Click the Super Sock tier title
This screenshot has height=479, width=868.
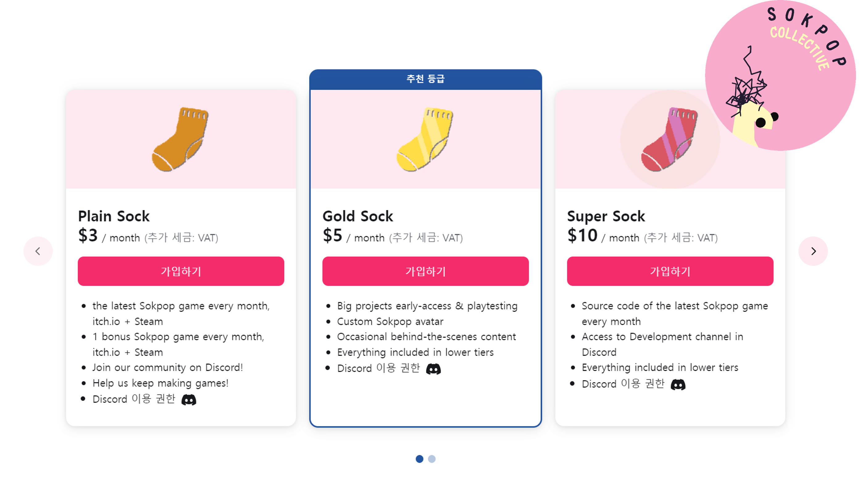(x=606, y=216)
